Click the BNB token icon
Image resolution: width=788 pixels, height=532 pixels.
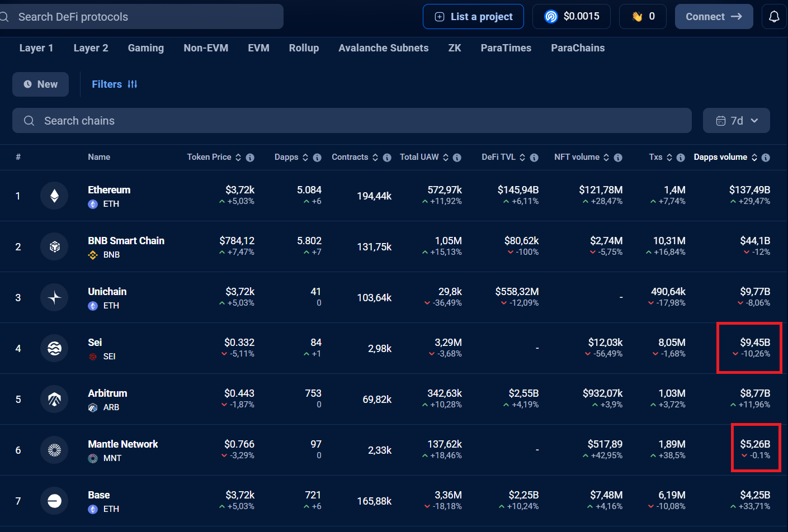93,255
